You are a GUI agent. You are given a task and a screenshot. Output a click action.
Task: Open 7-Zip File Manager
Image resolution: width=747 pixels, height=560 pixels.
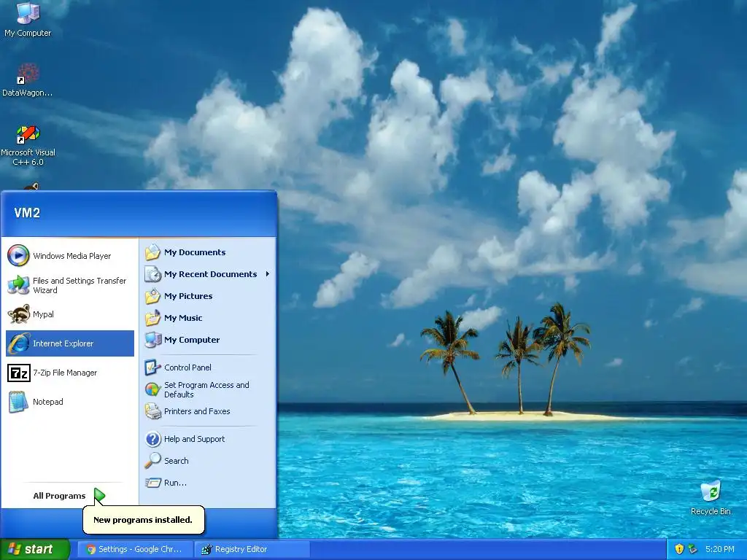tap(70, 373)
